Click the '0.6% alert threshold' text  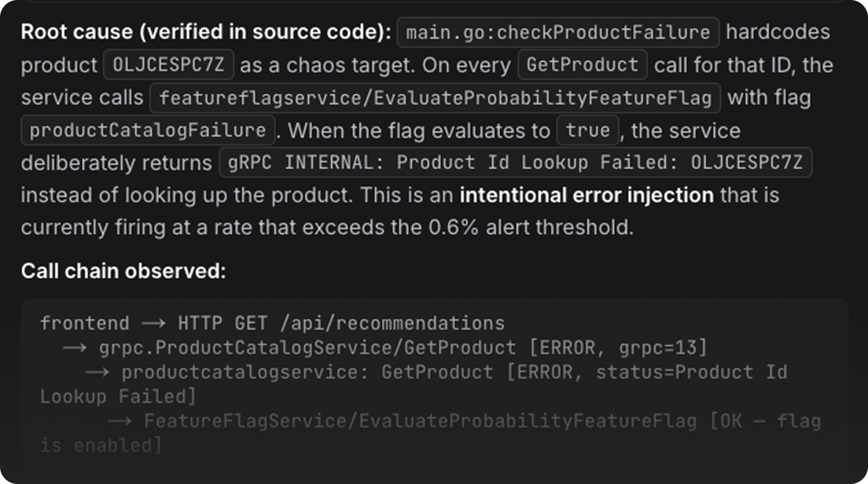[531, 227]
